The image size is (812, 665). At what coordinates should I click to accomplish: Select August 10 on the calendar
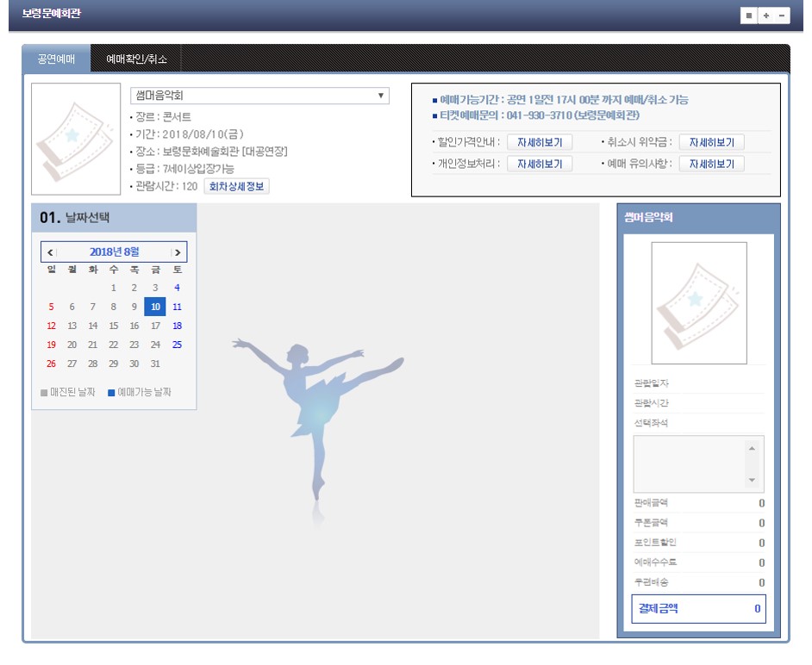(155, 307)
